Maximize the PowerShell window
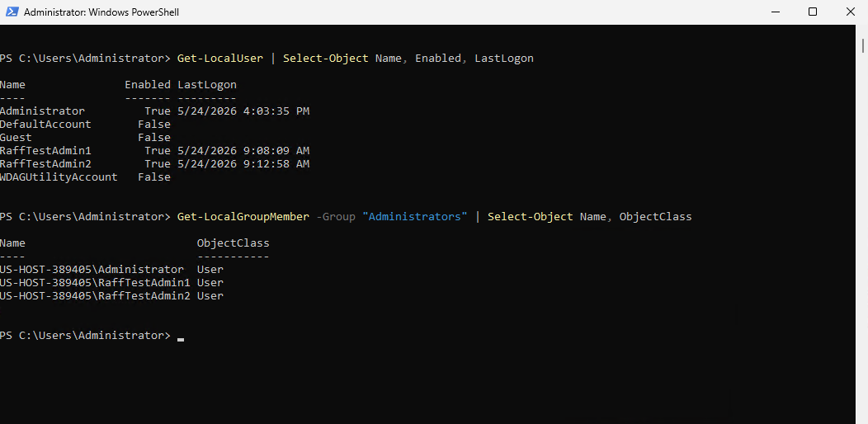868x424 pixels. pos(812,12)
